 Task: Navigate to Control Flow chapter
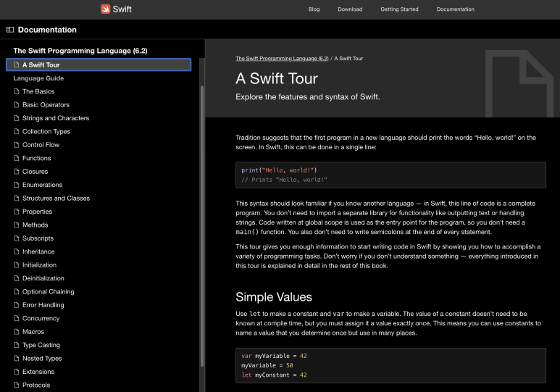pos(41,145)
